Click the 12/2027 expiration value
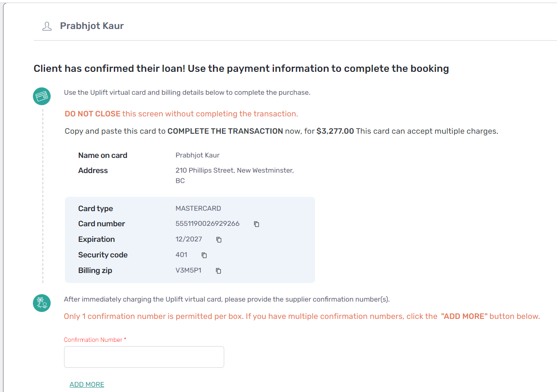The height and width of the screenshot is (392, 557). 189,239
